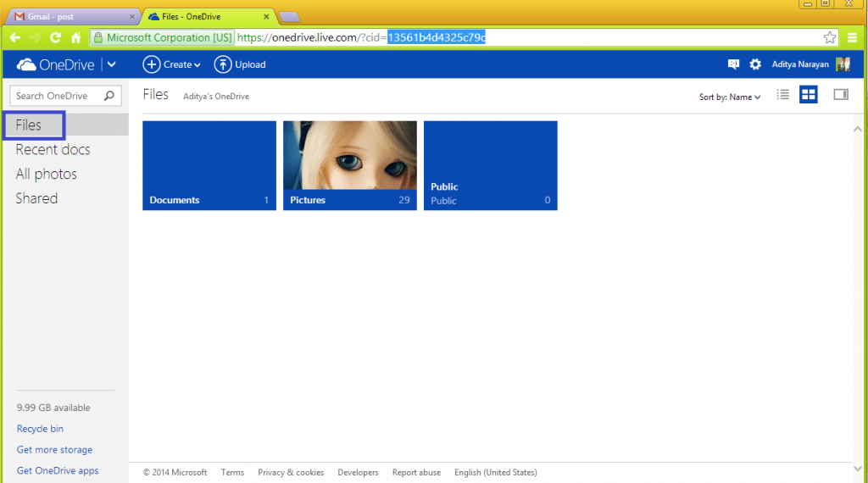868x483 pixels.
Task: Click Aditya's OneDrive breadcrumb text
Action: [x=216, y=97]
